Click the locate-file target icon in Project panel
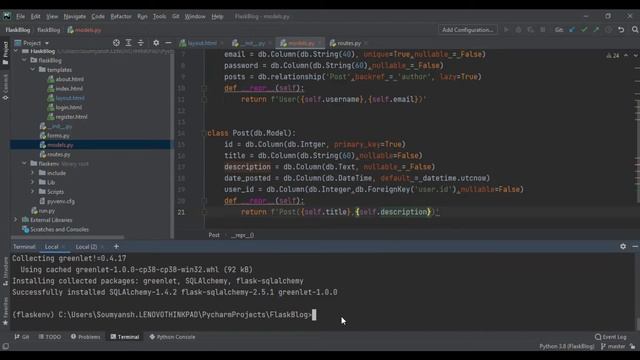Screen dimensions: 640x360 pyautogui.click(x=116, y=42)
